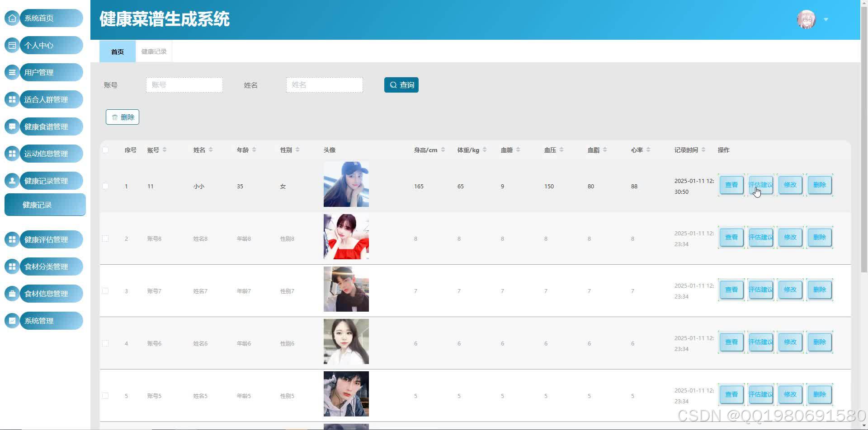Click 评估建议 for row 账号6
This screenshot has height=430, width=868.
pyautogui.click(x=761, y=342)
